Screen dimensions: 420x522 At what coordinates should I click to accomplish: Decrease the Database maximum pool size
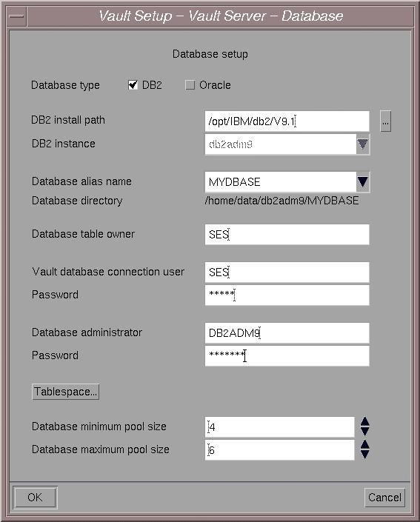click(364, 455)
